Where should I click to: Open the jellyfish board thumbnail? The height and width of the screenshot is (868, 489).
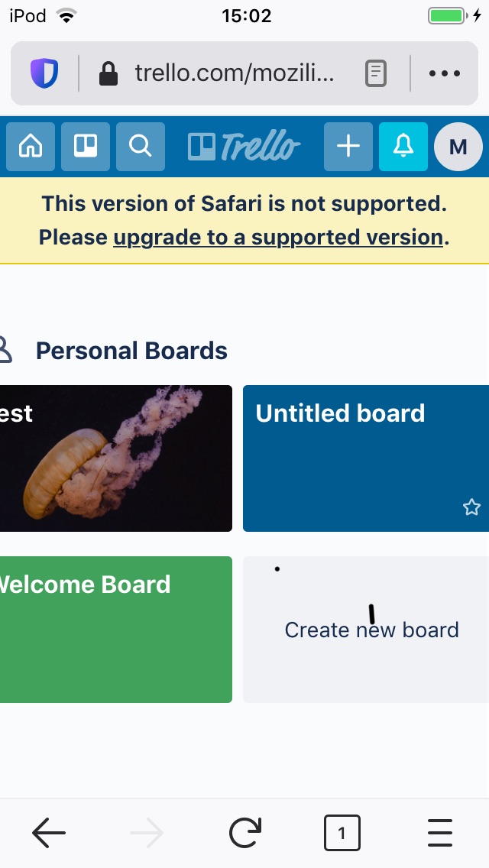[116, 458]
